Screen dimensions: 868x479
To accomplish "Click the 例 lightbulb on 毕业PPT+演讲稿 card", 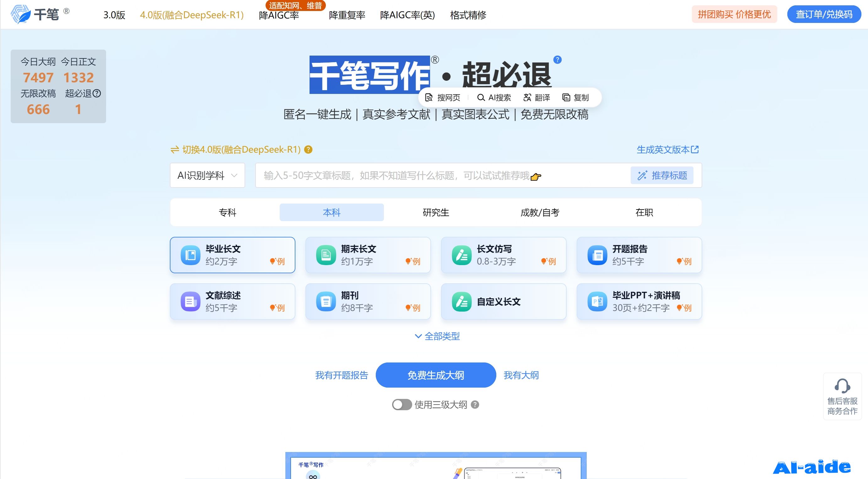I will (684, 308).
